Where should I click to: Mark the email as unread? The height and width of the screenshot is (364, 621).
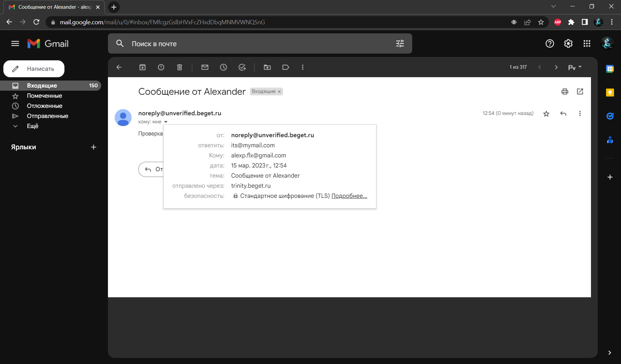point(205,67)
